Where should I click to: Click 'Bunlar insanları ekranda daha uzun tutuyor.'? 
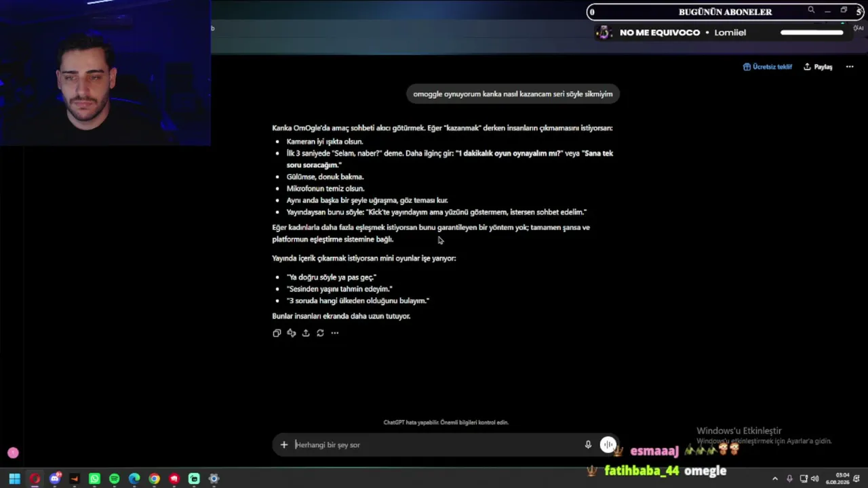pyautogui.click(x=341, y=316)
